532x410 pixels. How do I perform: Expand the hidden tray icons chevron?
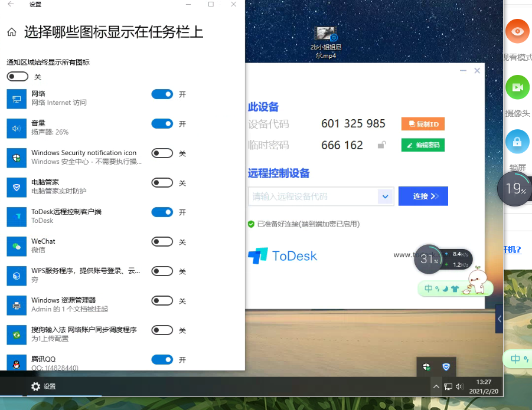[x=436, y=387]
